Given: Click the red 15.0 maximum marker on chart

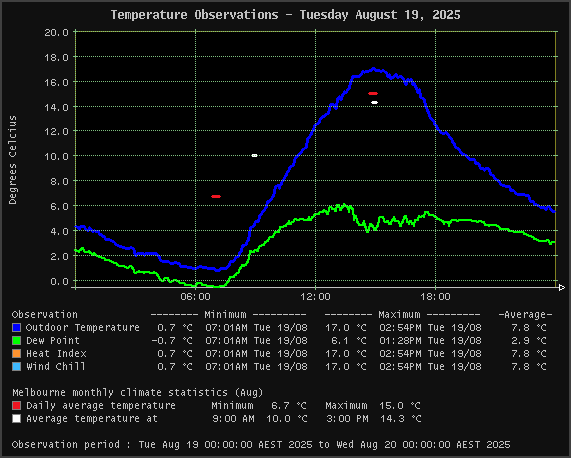Looking at the screenshot, I should [x=373, y=94].
